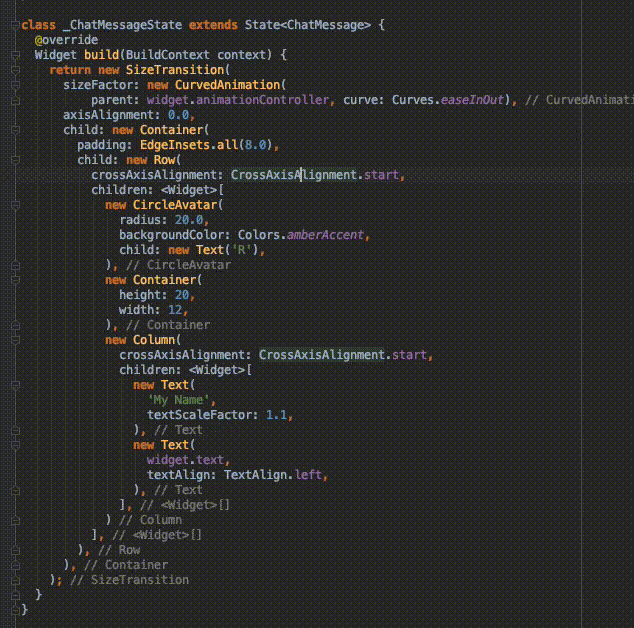Viewport: 634px width, 628px height.
Task: Fold the sizeFactor CurvedAnimation block in gutter
Action: [x=15, y=85]
